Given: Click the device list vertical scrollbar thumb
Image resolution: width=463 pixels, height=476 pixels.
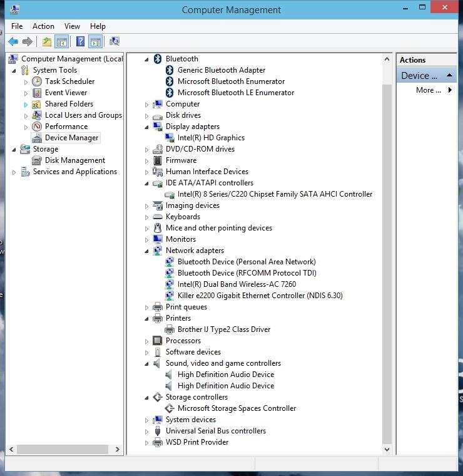Looking at the screenshot, I should [x=387, y=264].
